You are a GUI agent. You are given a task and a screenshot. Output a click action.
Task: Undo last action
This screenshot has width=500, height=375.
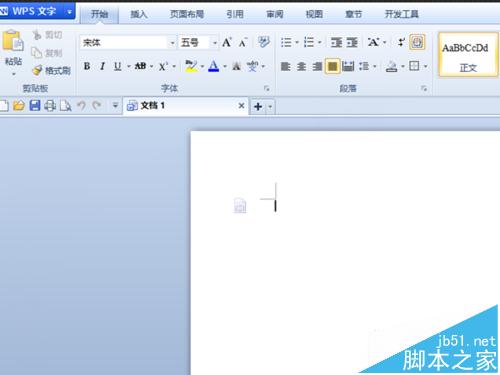[81, 106]
